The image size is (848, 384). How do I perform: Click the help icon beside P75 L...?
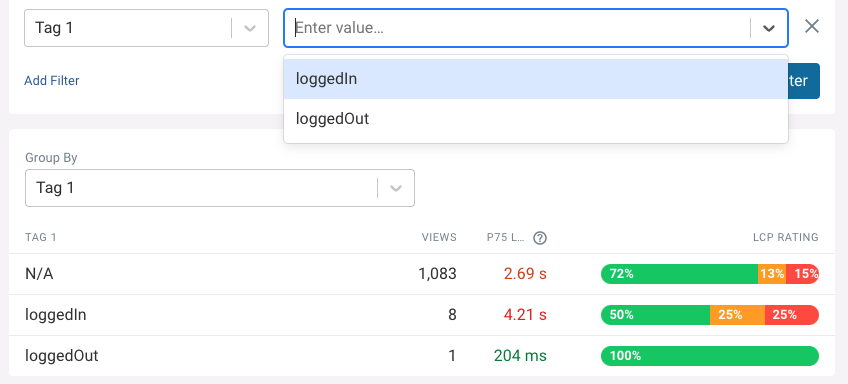pos(540,238)
